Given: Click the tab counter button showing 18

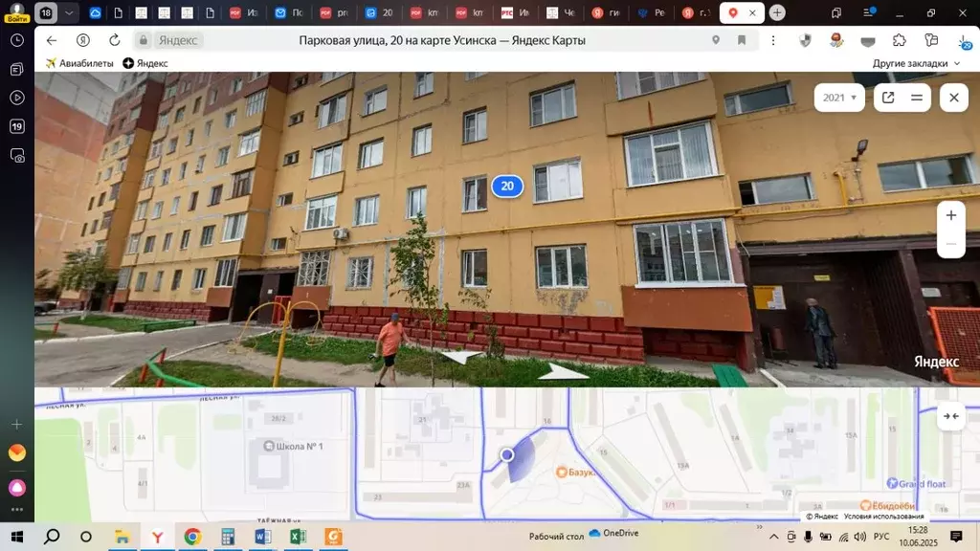Looking at the screenshot, I should coord(46,12).
